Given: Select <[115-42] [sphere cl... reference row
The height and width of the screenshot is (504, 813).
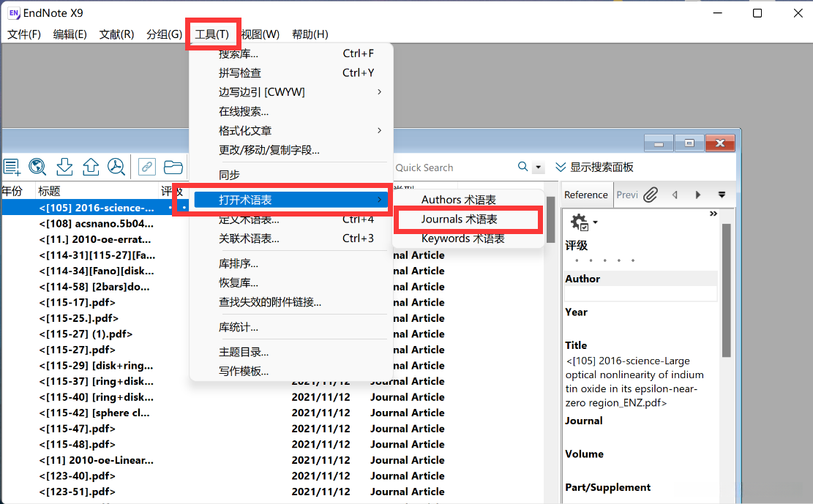Looking at the screenshot, I should point(94,413).
